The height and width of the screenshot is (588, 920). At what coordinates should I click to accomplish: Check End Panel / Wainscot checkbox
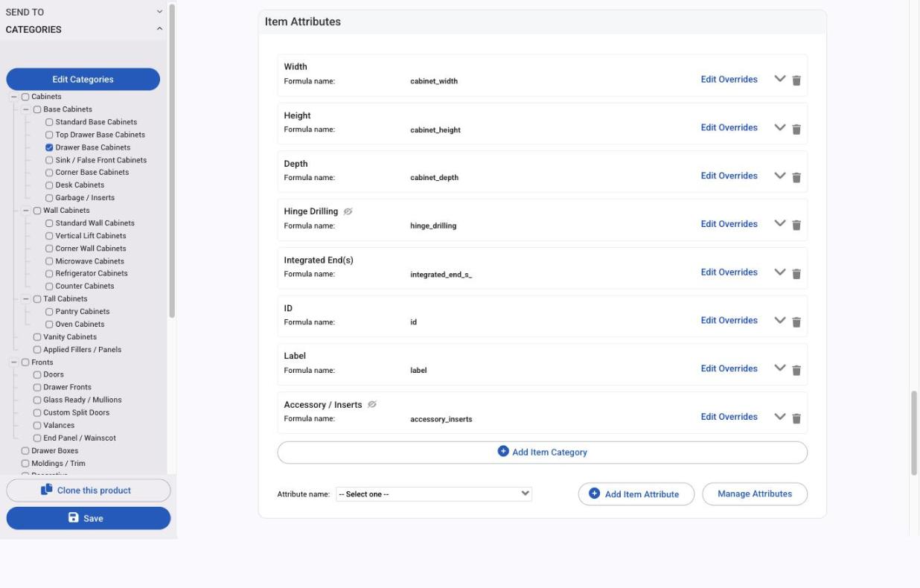click(37, 438)
